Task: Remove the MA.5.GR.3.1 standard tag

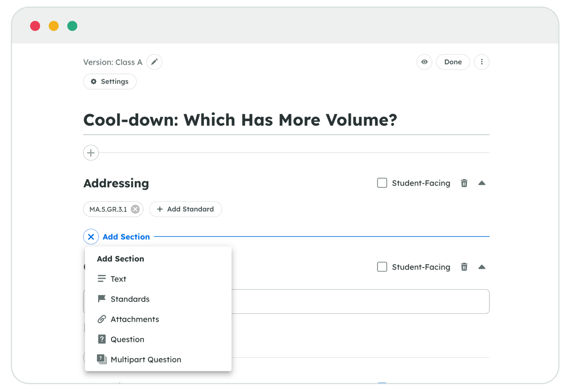Action: tap(135, 209)
